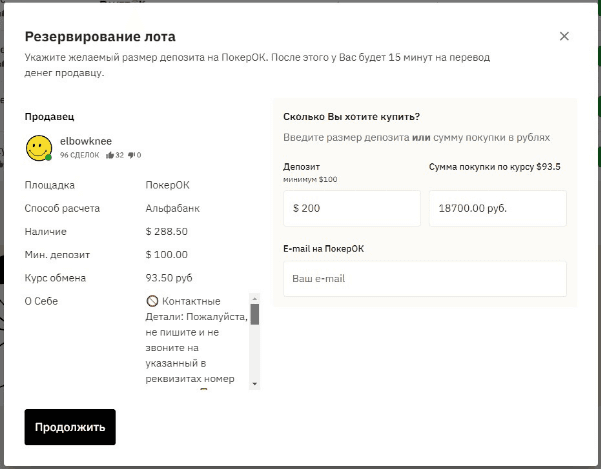Click the scroll-up arrow in О Себе
Screen dimensions: 602x470
[255, 299]
